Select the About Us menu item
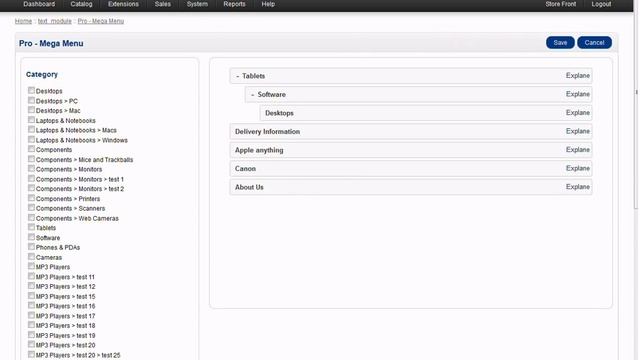The width and height of the screenshot is (640, 360). pos(411,187)
